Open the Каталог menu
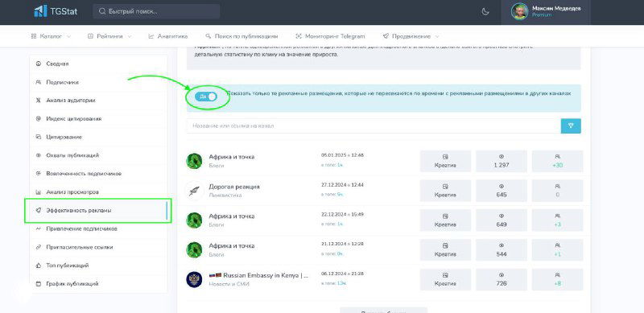This screenshot has height=313, width=644. (51, 36)
